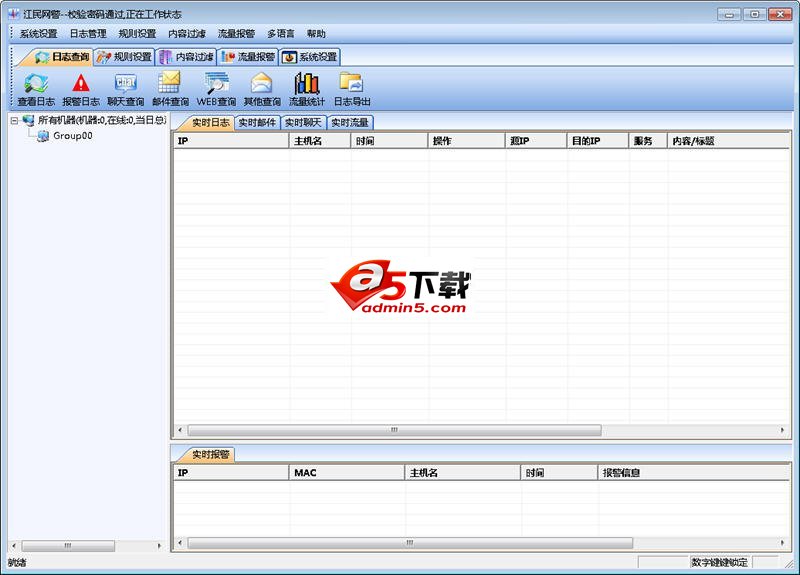The image size is (800, 575).
Task: Switch to the 日志查询 ribbon tab
Action: coord(62,57)
